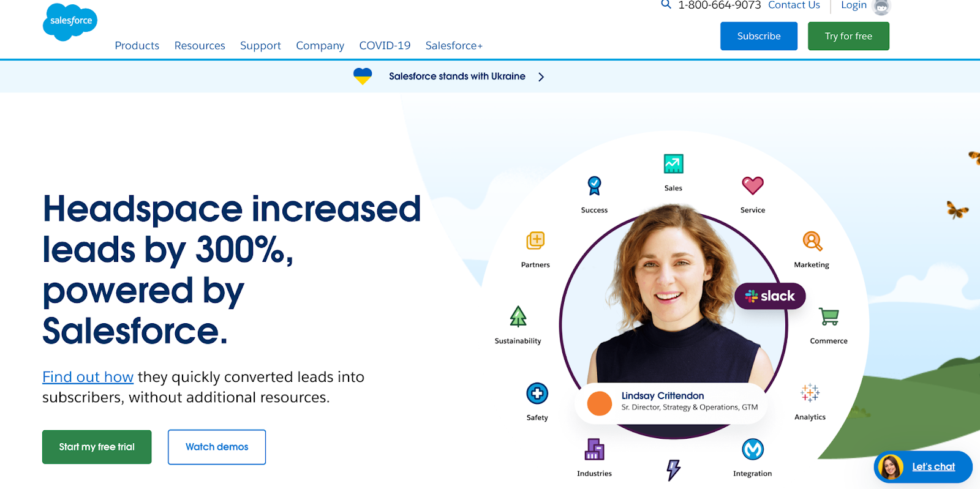
Task: Click the Ukraine heart icon
Action: tap(363, 77)
